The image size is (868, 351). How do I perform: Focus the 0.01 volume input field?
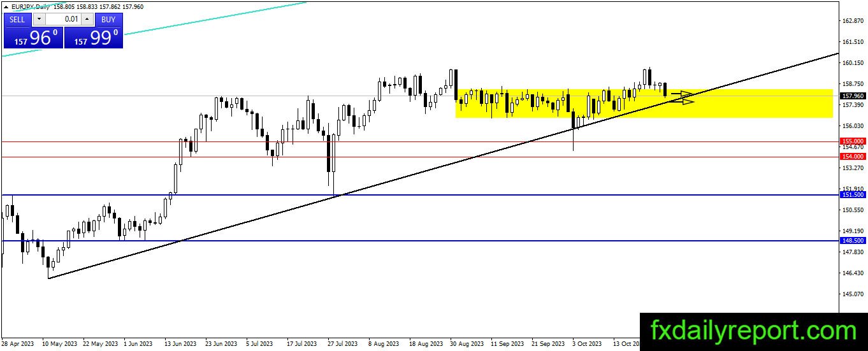[62, 19]
